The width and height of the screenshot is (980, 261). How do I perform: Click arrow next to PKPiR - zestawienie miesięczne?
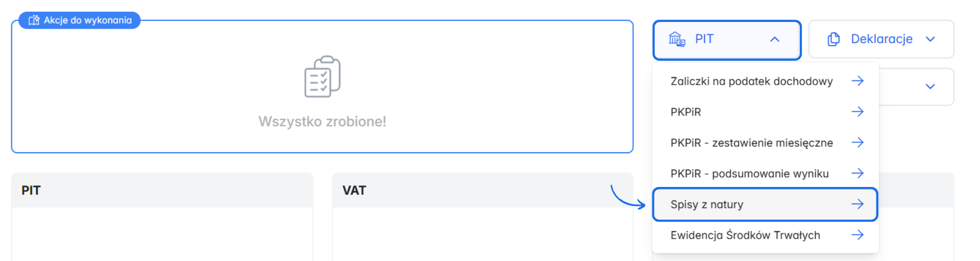857,143
